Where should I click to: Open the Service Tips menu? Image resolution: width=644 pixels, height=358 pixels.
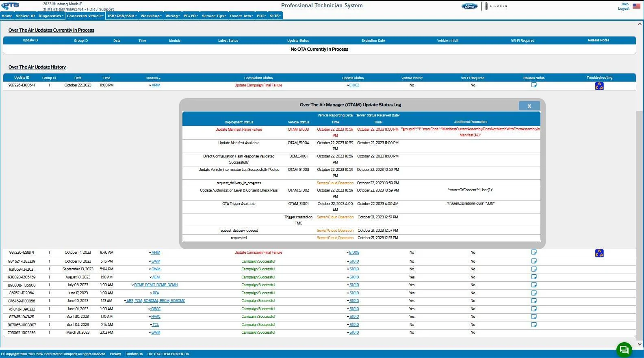pyautogui.click(x=214, y=16)
